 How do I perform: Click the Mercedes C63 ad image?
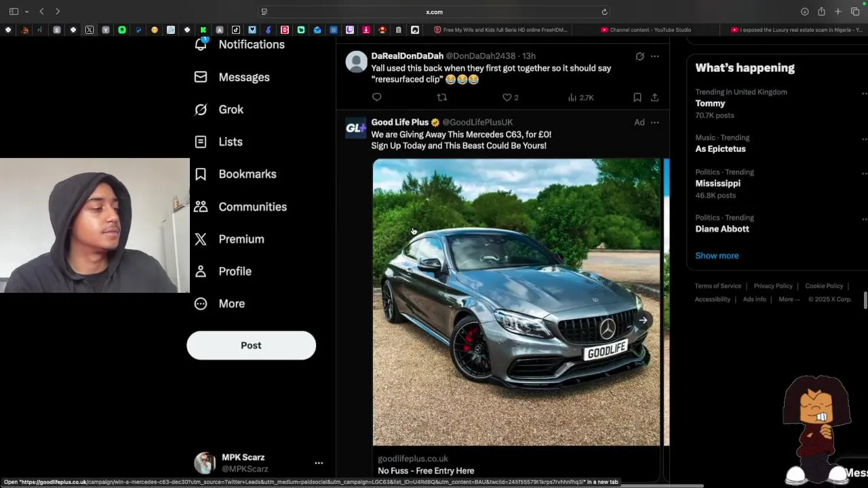point(516,302)
